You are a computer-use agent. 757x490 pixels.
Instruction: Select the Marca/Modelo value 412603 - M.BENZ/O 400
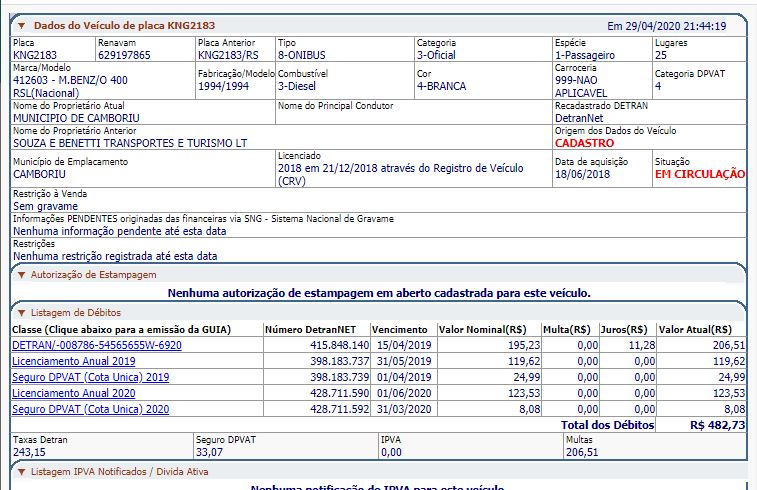(x=70, y=80)
